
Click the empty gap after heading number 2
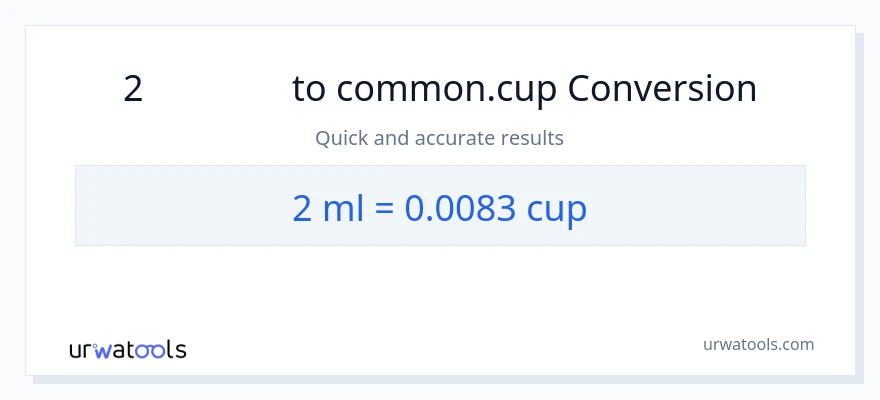[x=215, y=89]
